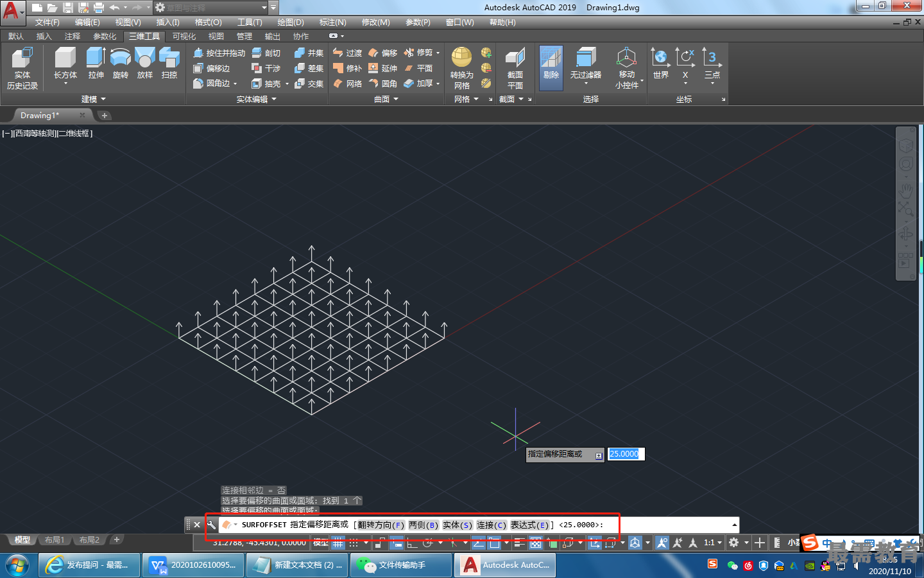Toggle the 模型 model space status button
Viewport: 924px width, 578px height.
[x=321, y=543]
